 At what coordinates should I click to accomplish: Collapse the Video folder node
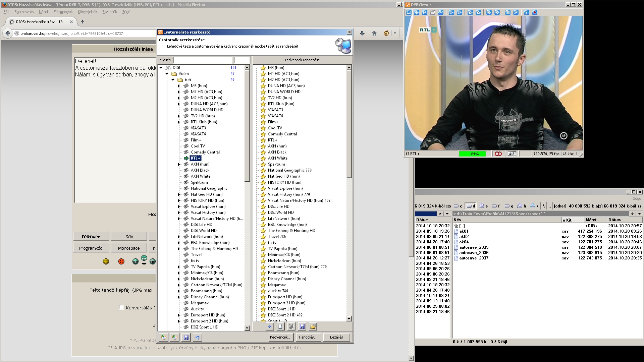(x=167, y=74)
